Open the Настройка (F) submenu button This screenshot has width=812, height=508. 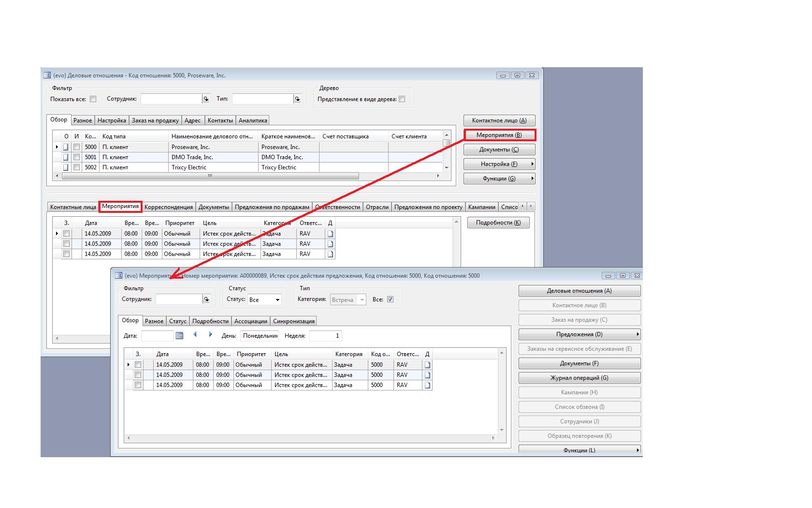pyautogui.click(x=499, y=164)
